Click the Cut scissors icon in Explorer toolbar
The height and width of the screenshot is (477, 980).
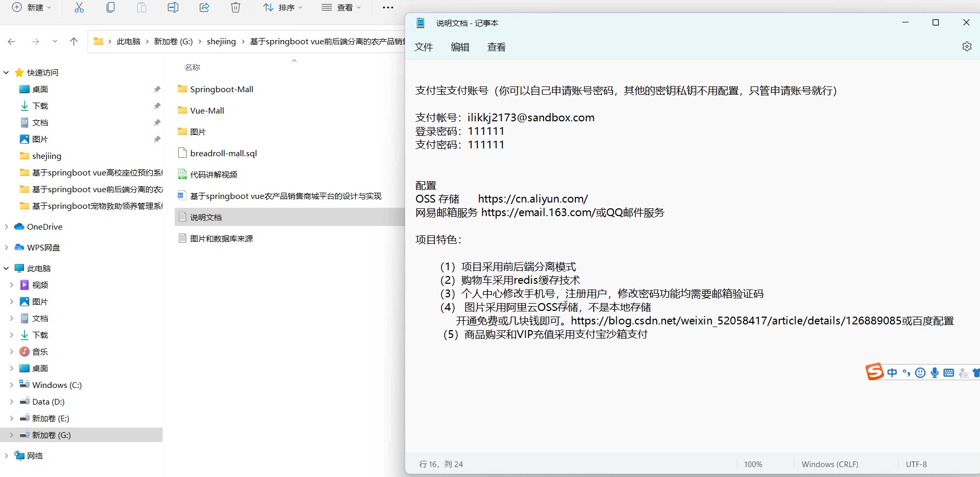tap(79, 7)
